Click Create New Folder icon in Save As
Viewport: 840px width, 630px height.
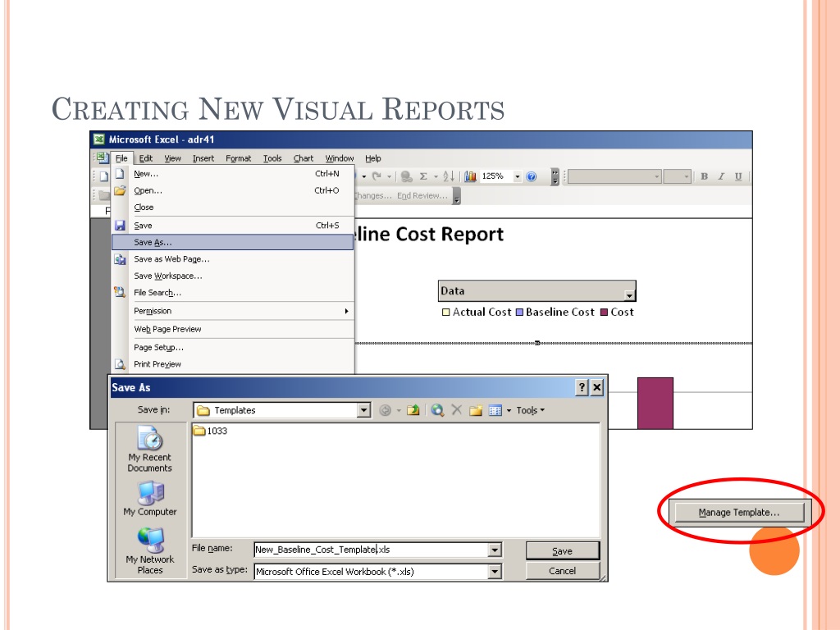pyautogui.click(x=476, y=410)
